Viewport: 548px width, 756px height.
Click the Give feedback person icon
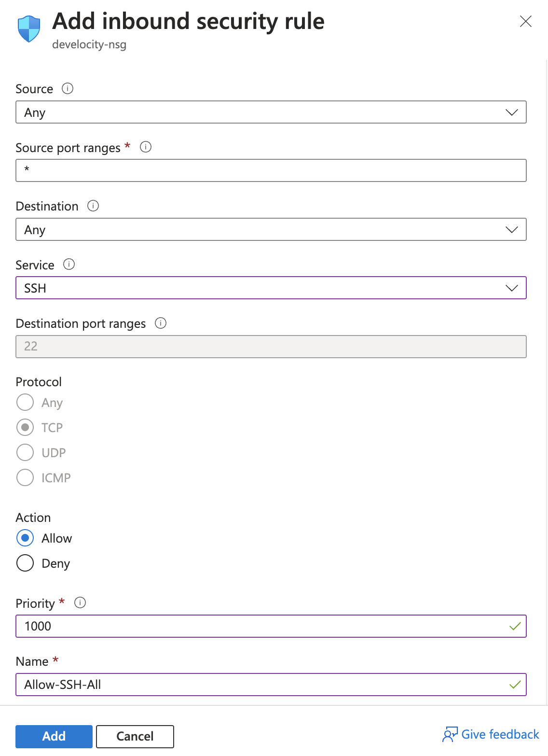(450, 735)
